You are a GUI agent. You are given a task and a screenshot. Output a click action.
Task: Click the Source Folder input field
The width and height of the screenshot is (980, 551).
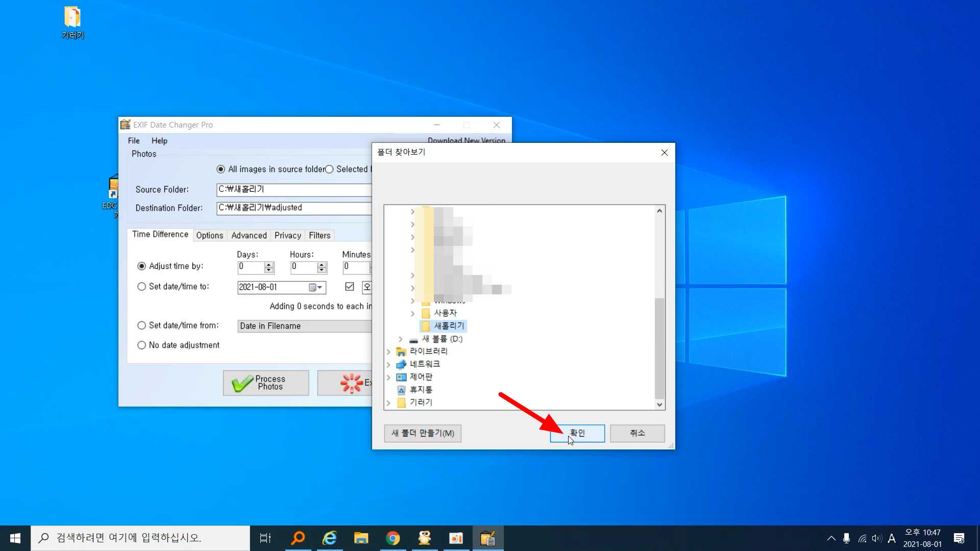point(293,190)
